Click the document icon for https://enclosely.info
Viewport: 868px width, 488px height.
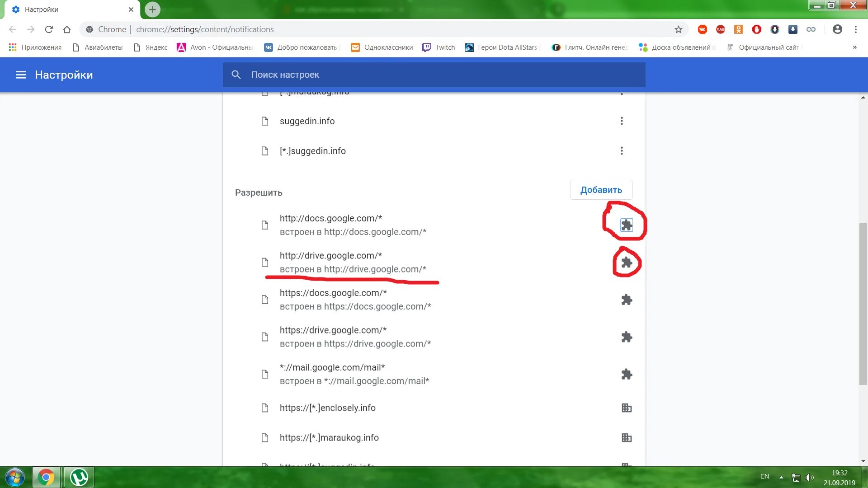(265, 408)
